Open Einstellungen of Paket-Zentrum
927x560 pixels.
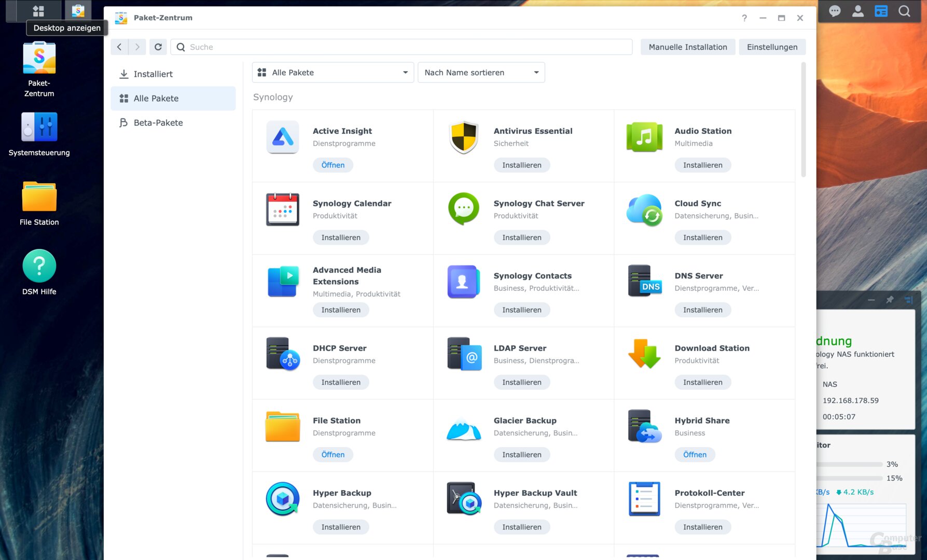(772, 47)
